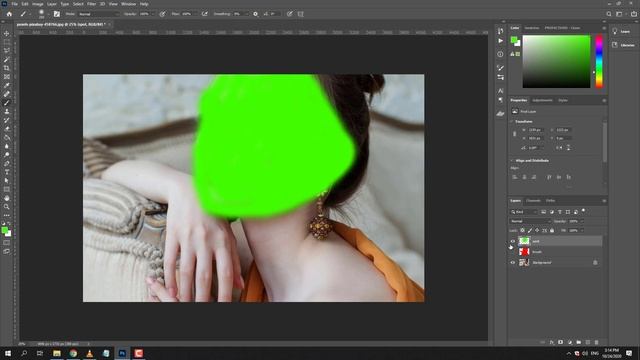Open History panel icon in collapsed dock

[500, 31]
